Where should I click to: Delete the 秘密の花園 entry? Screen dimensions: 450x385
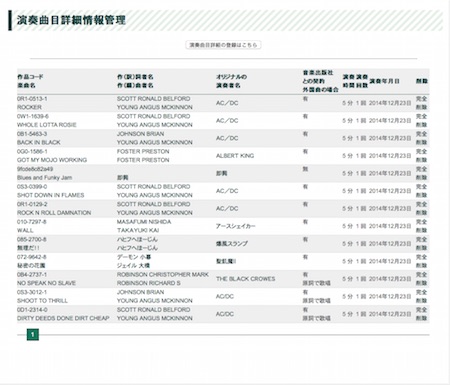(x=421, y=261)
